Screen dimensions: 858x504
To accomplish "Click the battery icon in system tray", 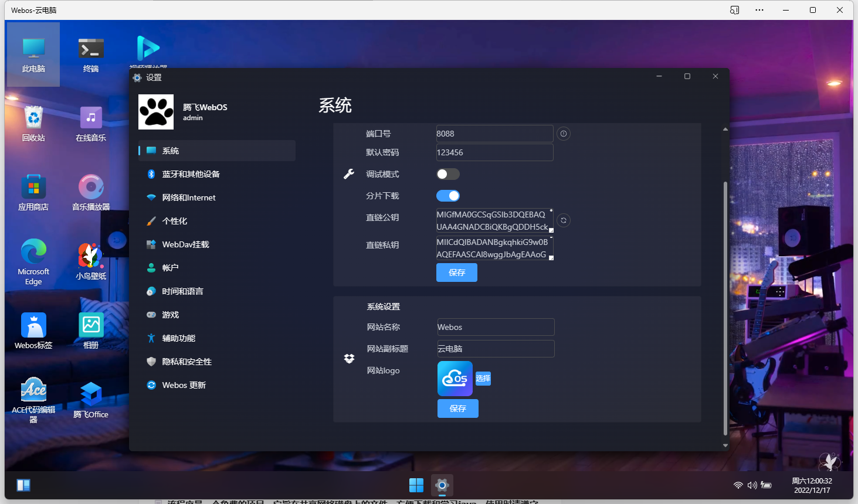I will click(767, 485).
